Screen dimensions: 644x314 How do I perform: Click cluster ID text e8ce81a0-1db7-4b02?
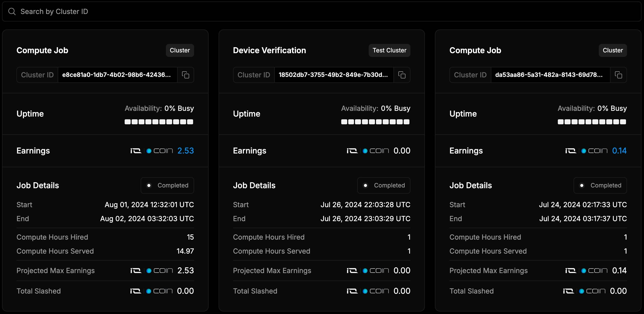click(116, 75)
